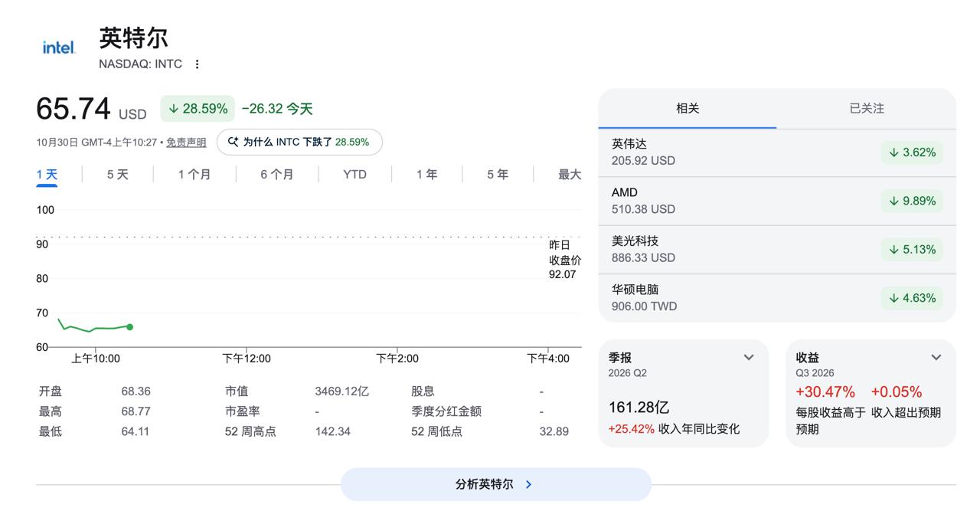
Task: Click the 65.74 current price
Action: click(73, 109)
